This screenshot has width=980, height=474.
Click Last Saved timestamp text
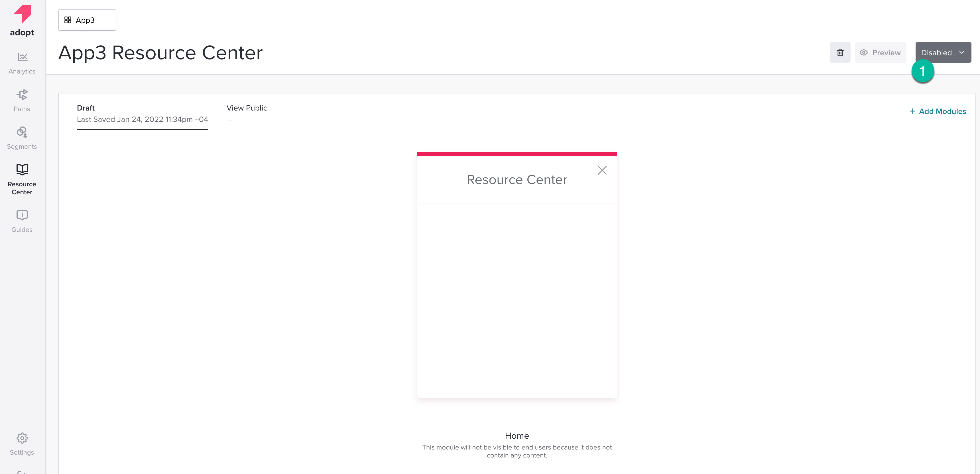(x=142, y=119)
